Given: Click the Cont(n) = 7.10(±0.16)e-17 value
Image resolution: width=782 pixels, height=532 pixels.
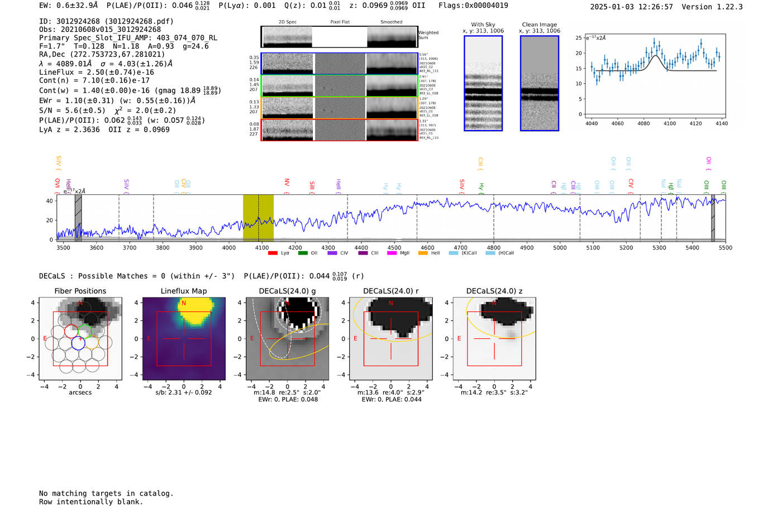Looking at the screenshot, I should [94, 80].
